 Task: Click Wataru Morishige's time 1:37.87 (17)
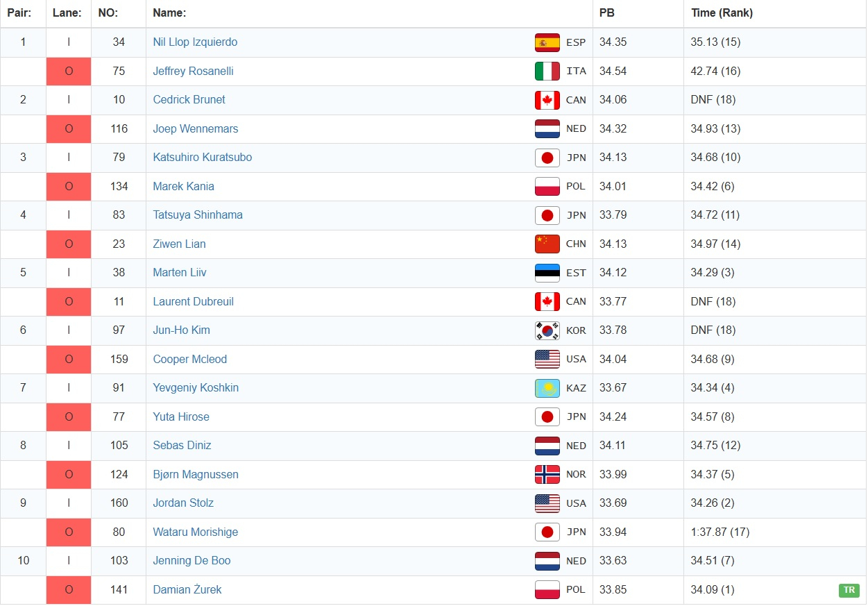coord(720,532)
